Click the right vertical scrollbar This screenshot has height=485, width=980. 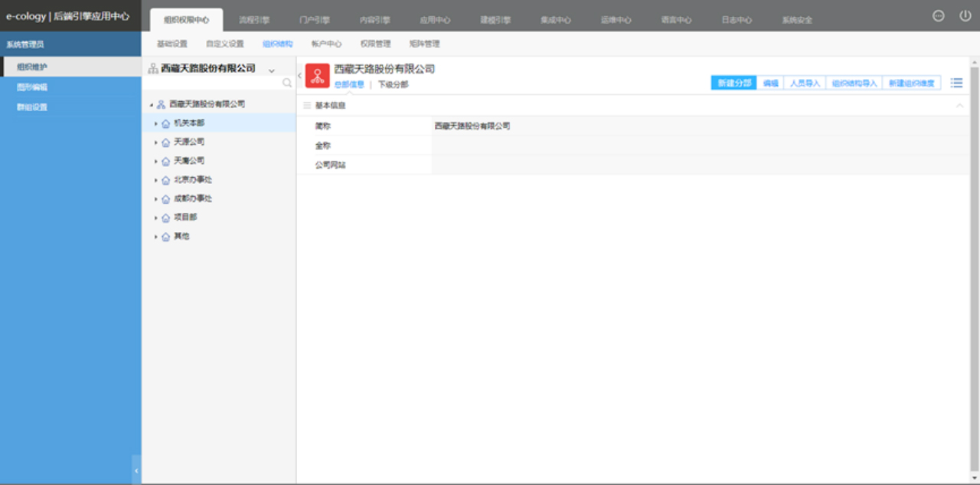pos(975,268)
